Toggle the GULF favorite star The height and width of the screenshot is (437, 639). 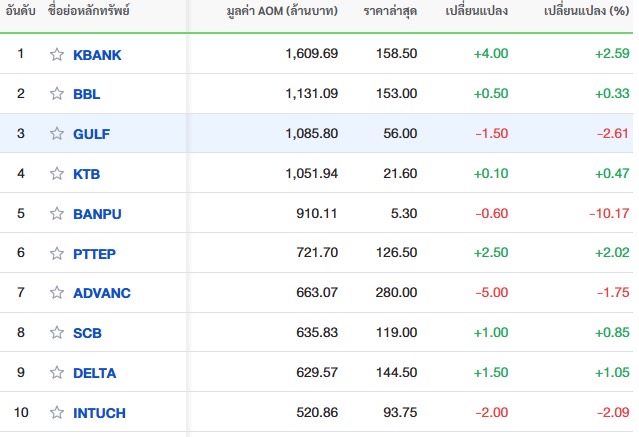pyautogui.click(x=57, y=133)
